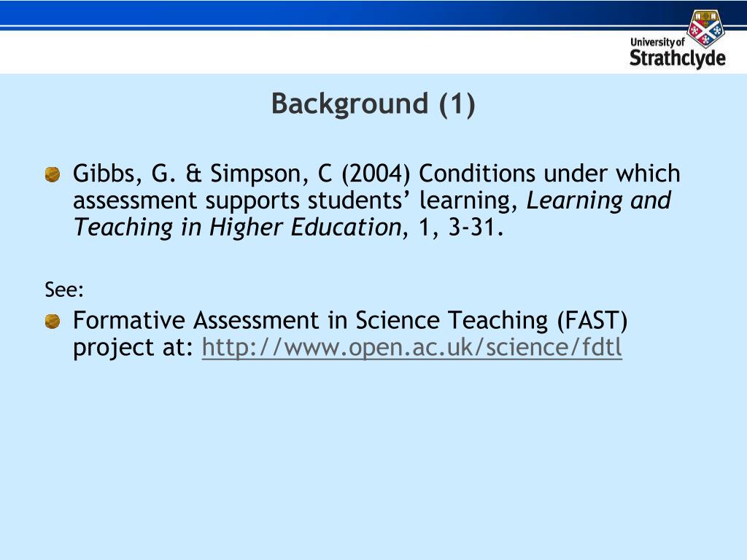Screen dimensions: 747x560
Task: Click italic 'Teaching in Higher Education' text
Action: coord(238,227)
